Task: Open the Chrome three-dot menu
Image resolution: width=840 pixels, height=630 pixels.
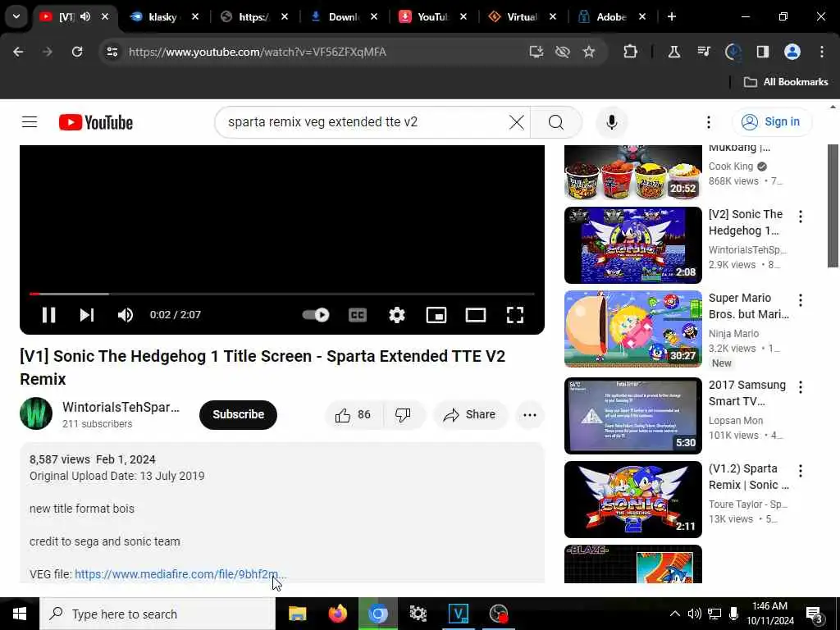Action: 822,52
